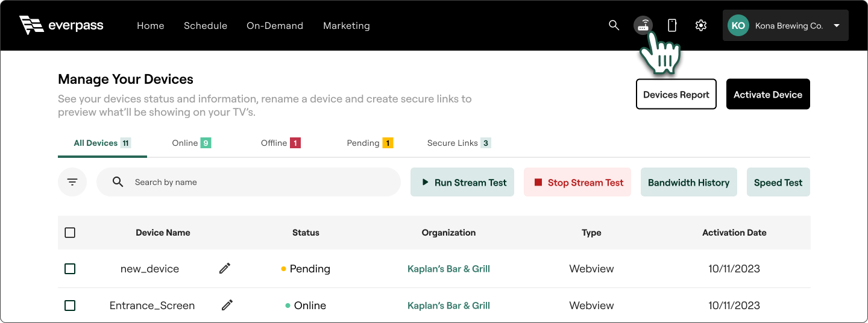Switch to the Online tab

192,143
